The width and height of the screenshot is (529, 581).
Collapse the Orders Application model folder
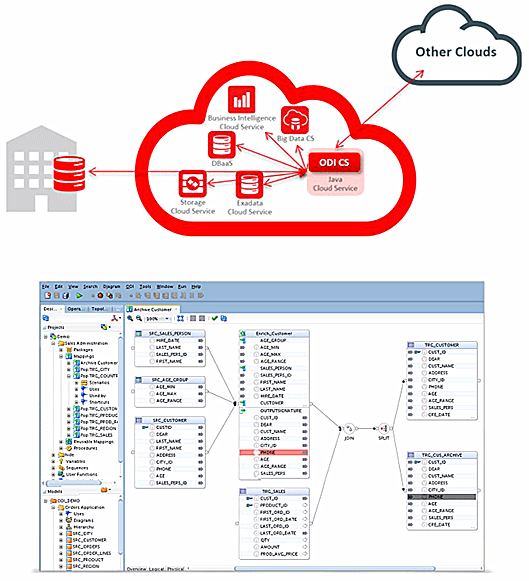point(53,507)
